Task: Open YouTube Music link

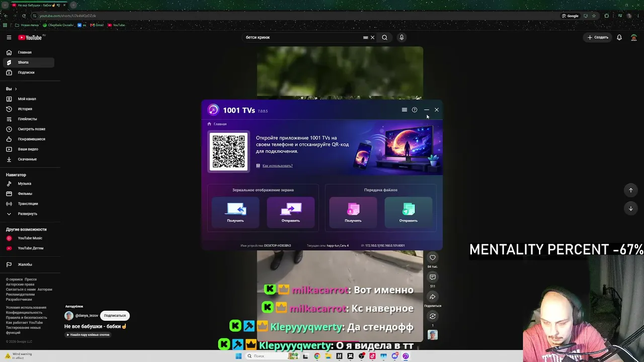Action: (x=28, y=238)
